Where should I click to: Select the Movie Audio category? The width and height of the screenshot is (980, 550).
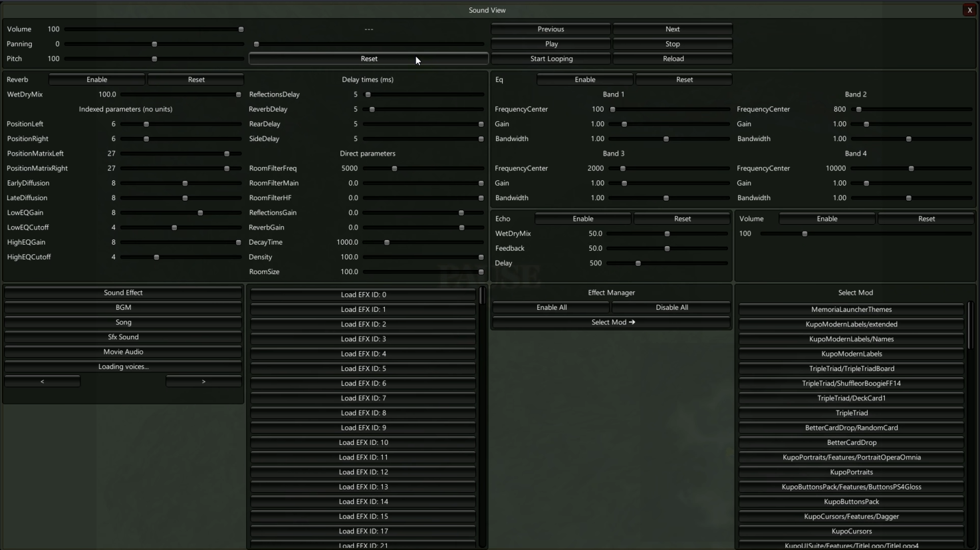(x=123, y=352)
